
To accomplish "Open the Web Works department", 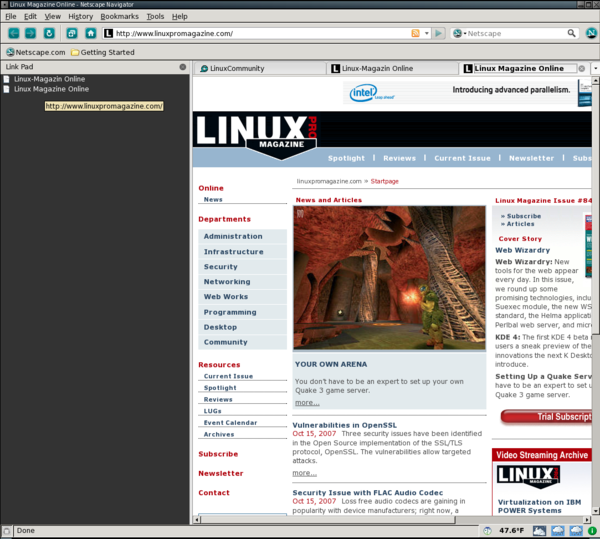I will [x=243, y=296].
